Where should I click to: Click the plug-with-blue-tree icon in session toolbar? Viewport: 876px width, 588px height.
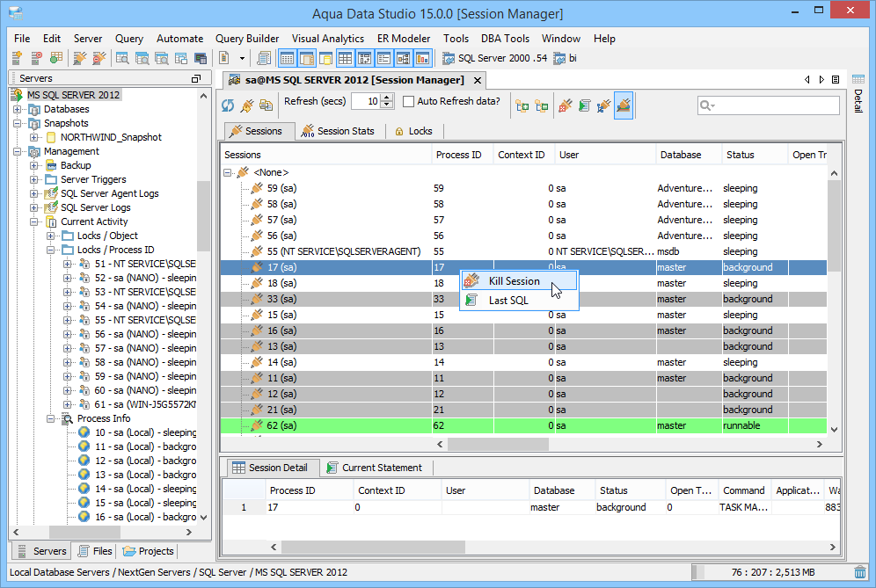coord(603,105)
